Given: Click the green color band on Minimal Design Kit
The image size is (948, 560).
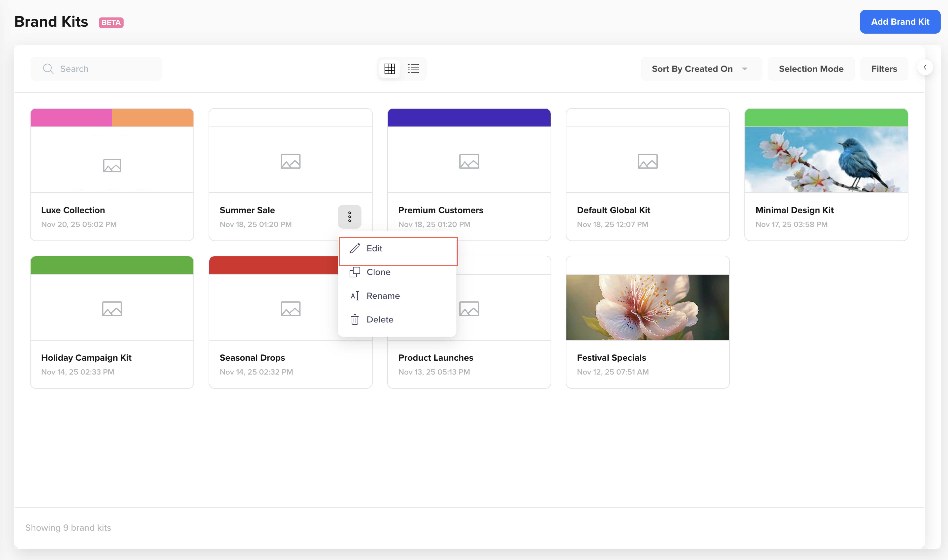Looking at the screenshot, I should tap(826, 118).
